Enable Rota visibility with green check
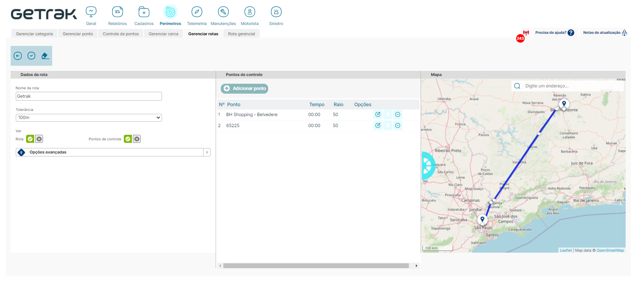The width and height of the screenshot is (644, 285). (x=30, y=139)
